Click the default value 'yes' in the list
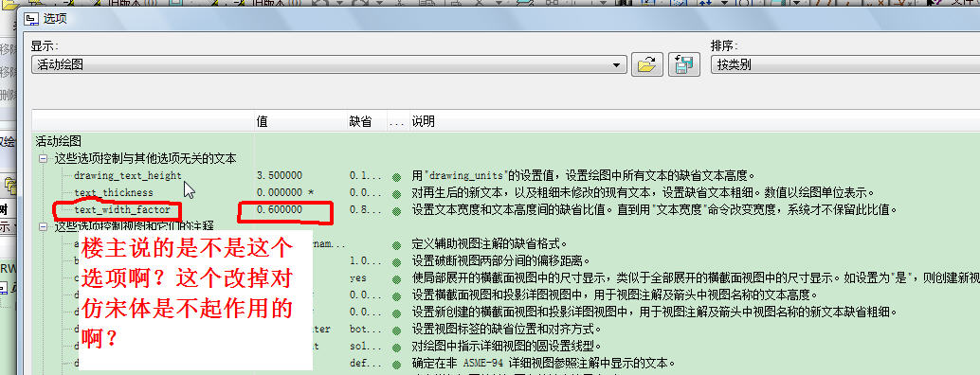Image resolution: width=980 pixels, height=375 pixels. [x=358, y=277]
